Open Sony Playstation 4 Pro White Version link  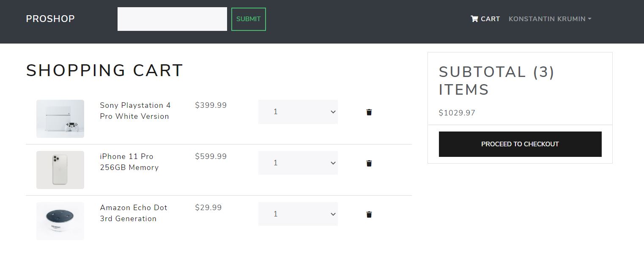135,111
